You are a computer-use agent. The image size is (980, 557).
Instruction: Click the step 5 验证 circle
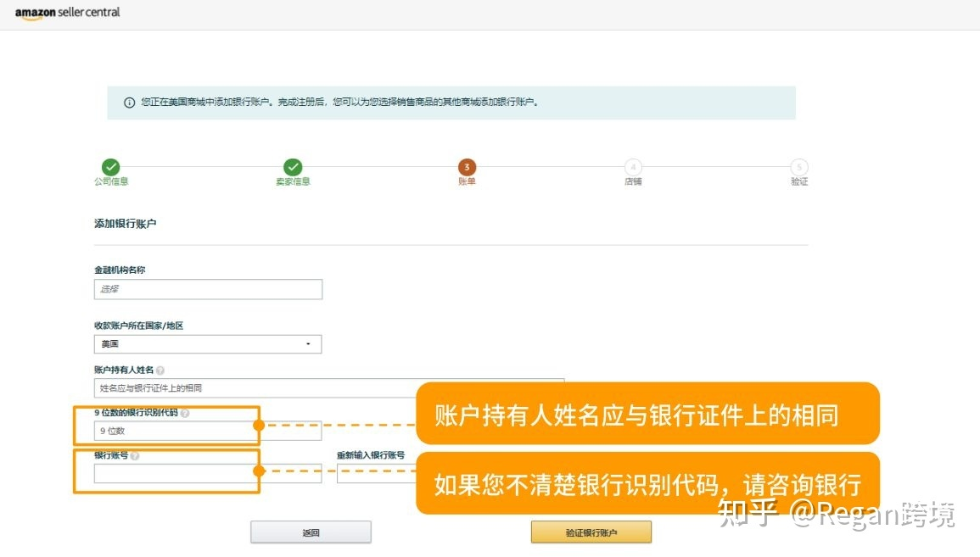coord(798,168)
